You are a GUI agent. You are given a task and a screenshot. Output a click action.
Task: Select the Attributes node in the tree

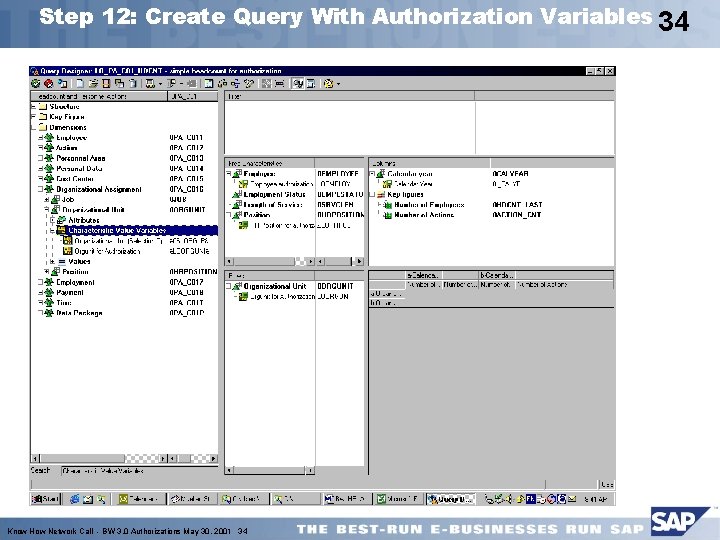point(84,220)
